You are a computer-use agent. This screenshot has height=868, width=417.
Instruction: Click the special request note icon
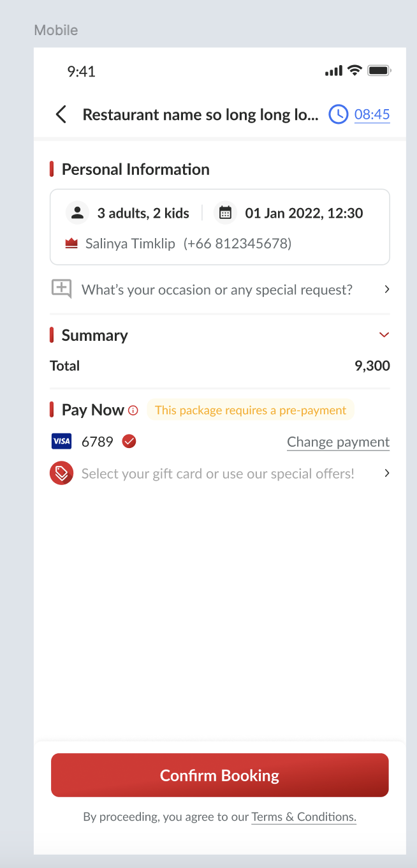(x=61, y=289)
